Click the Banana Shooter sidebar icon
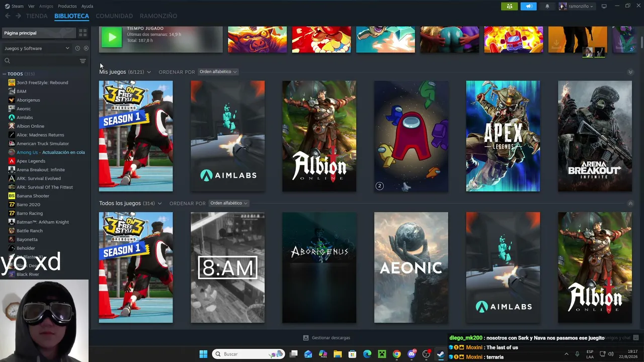644x362 pixels. coord(12,196)
